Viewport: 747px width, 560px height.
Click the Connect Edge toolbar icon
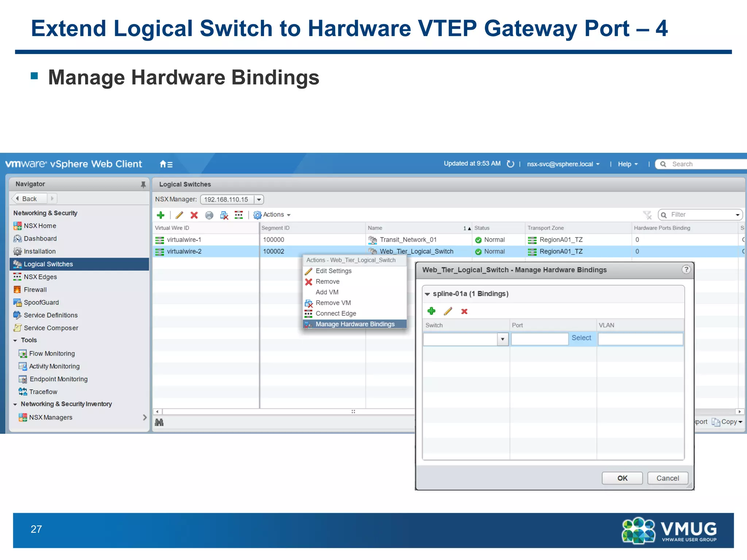pyautogui.click(x=239, y=215)
